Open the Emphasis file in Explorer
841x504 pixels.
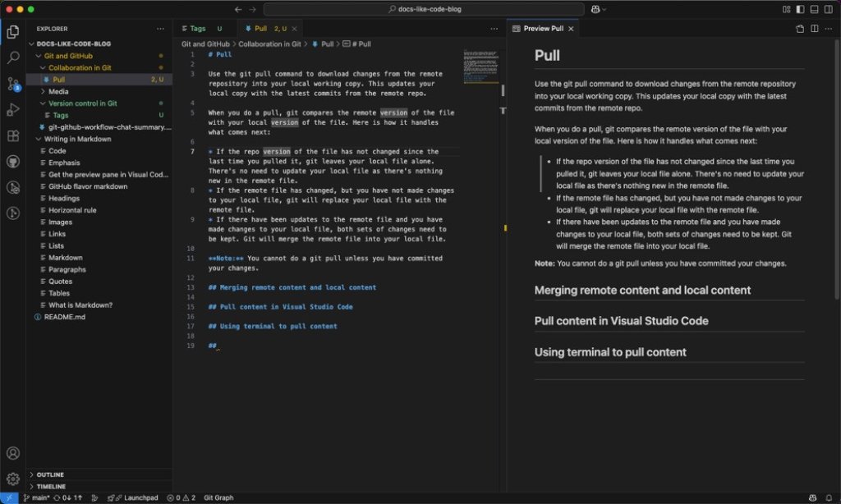(x=99, y=163)
